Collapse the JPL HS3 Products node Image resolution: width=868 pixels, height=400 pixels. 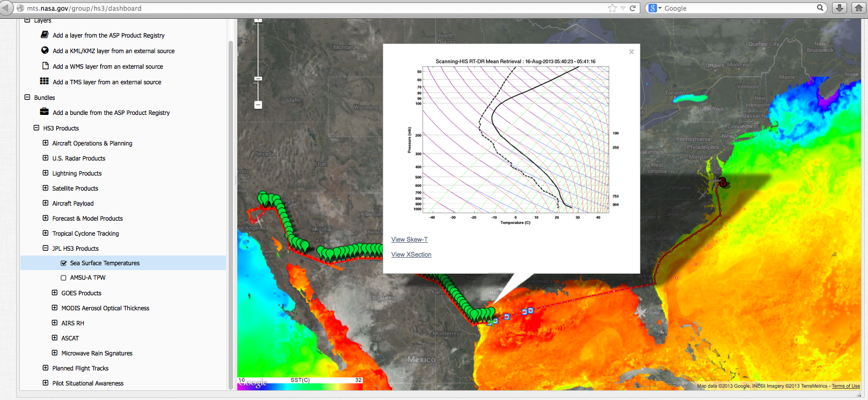coord(46,249)
